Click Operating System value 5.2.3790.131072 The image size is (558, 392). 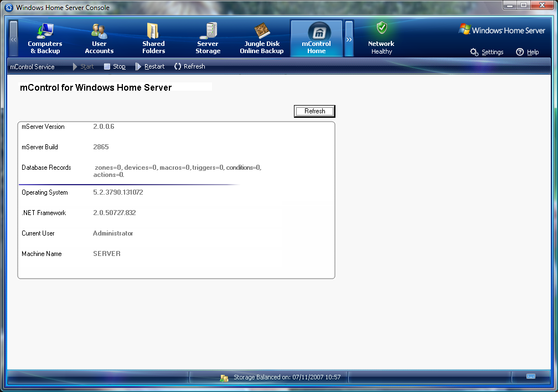click(118, 192)
